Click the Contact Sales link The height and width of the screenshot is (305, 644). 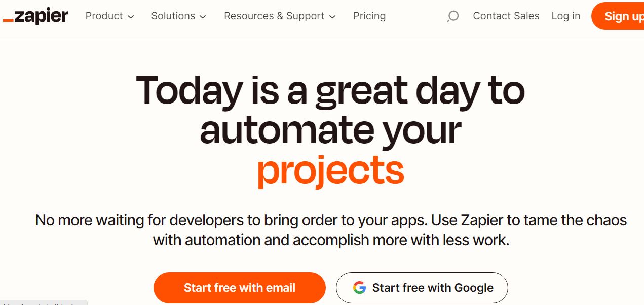506,16
